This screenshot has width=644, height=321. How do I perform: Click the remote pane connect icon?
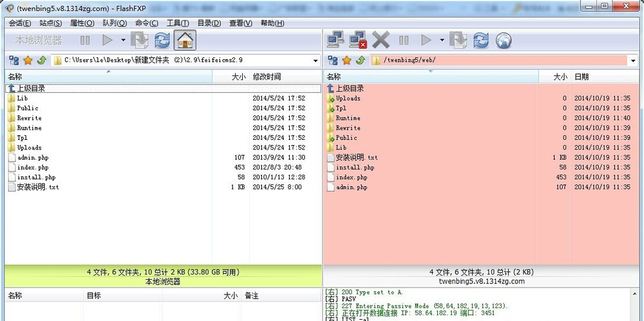(x=336, y=40)
